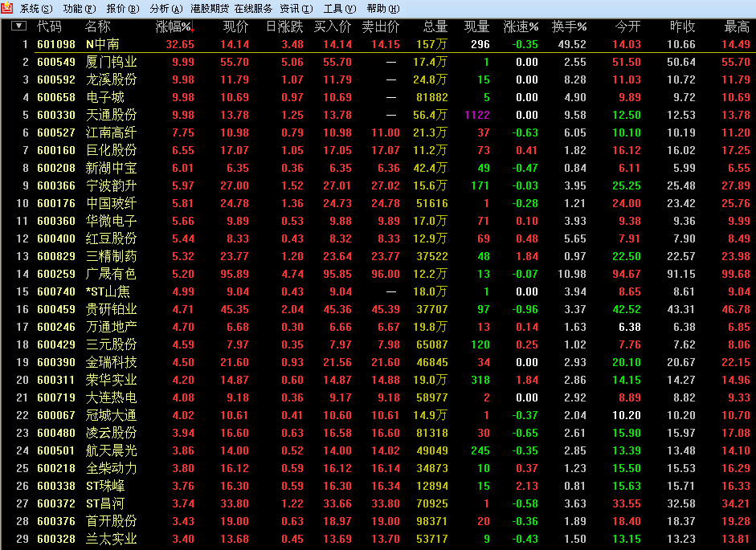The height and width of the screenshot is (550, 756).
Task: Open the 分析(A) menu
Action: pyautogui.click(x=166, y=9)
